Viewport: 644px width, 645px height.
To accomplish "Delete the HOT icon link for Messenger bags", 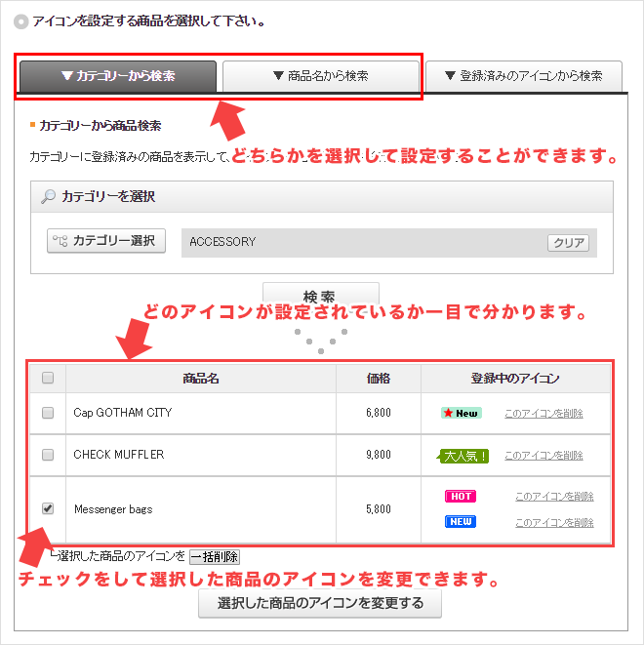I will (554, 497).
